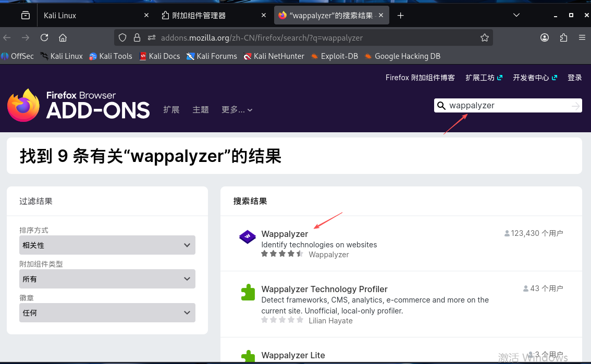Viewport: 591px width, 364px height.
Task: Go to the 扩展 extensions section
Action: point(171,109)
